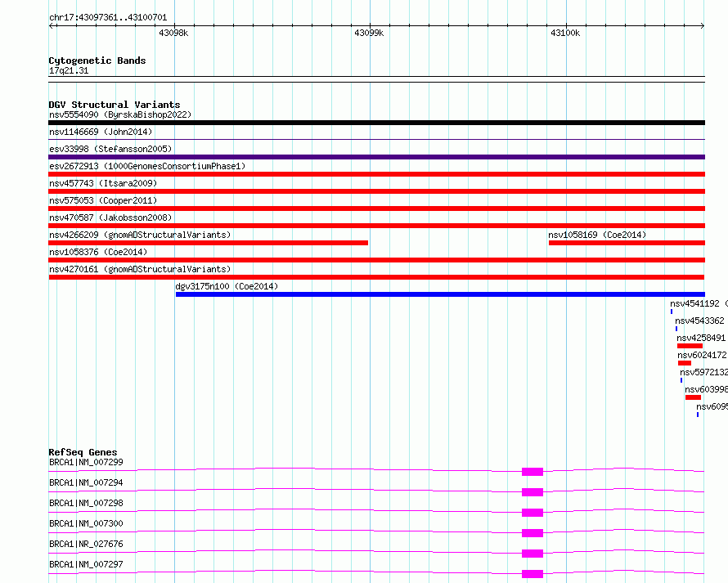The width and height of the screenshot is (728, 583).
Task: Select the RefSeq Genes track heading
Action: [x=83, y=452]
